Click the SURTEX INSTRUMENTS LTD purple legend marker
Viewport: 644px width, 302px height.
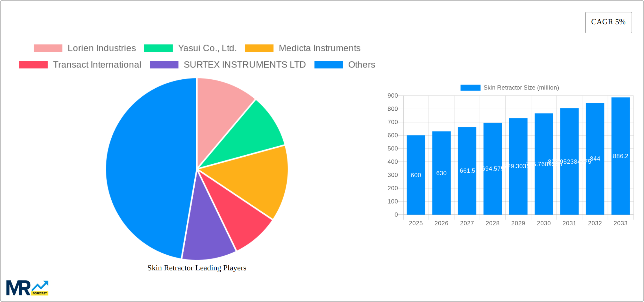[164, 64]
